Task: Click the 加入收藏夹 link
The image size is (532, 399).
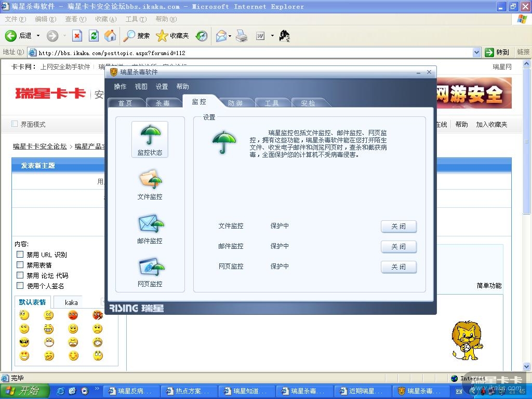Action: click(491, 125)
